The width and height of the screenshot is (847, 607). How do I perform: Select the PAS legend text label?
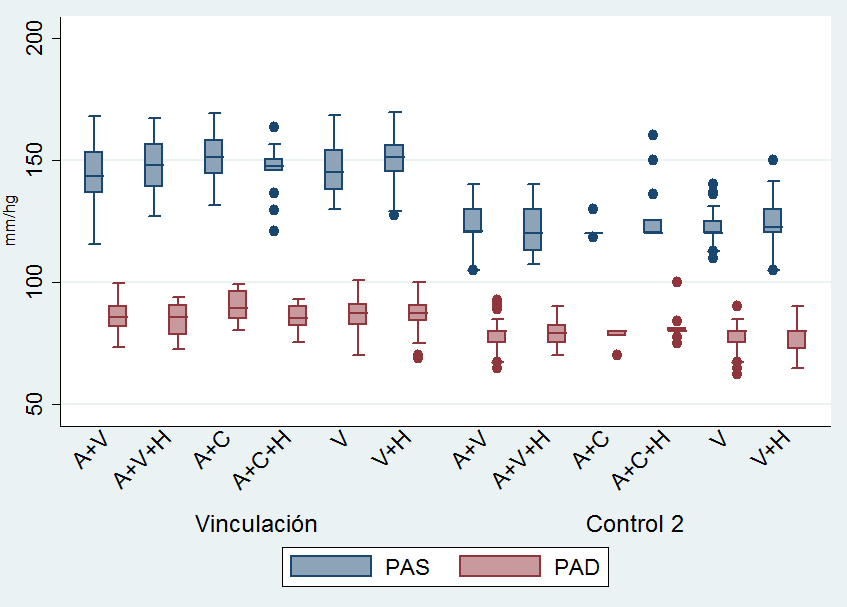click(x=407, y=567)
